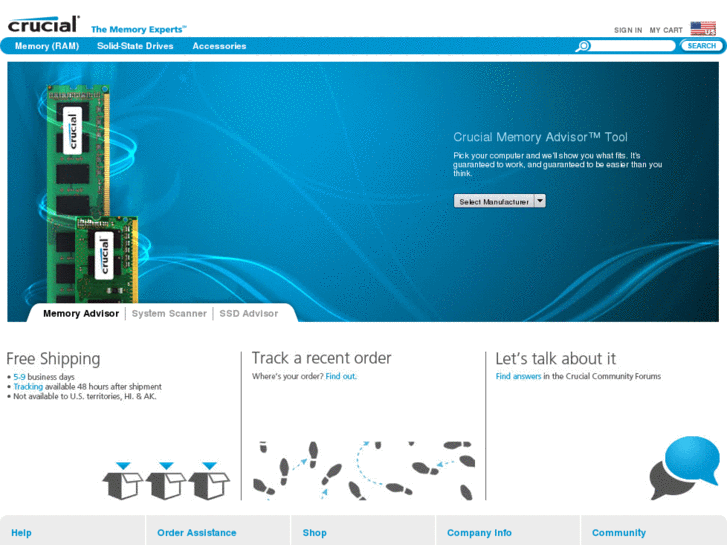Viewport: 727px width, 545px height.
Task: Click the 5-9 business days link
Action: tap(19, 377)
